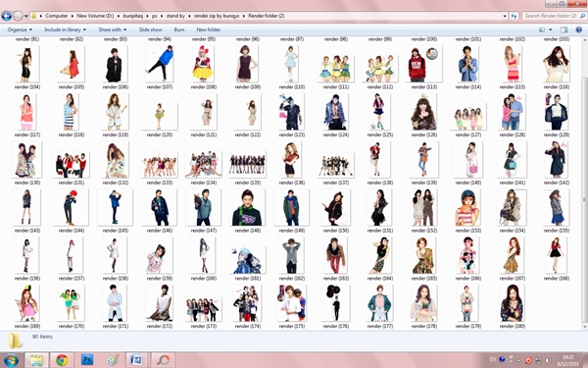
Task: Select the render (176) thumbnail with balloons
Action: [335, 302]
